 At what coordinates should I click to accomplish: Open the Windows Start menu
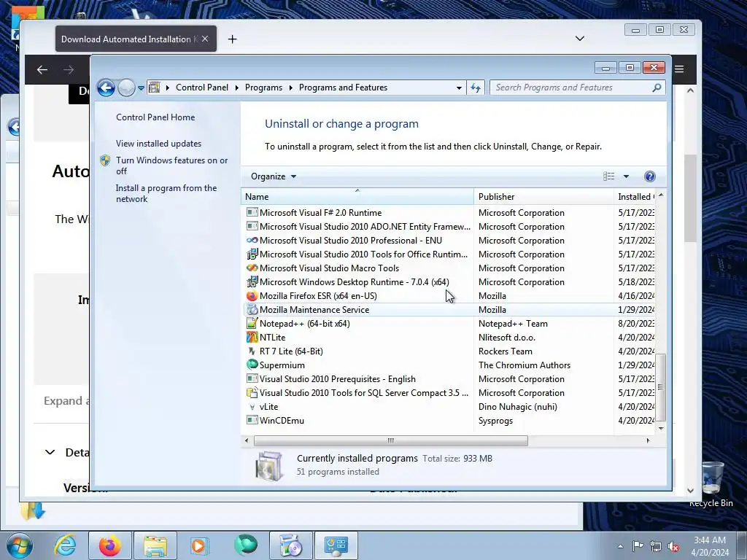(x=20, y=545)
